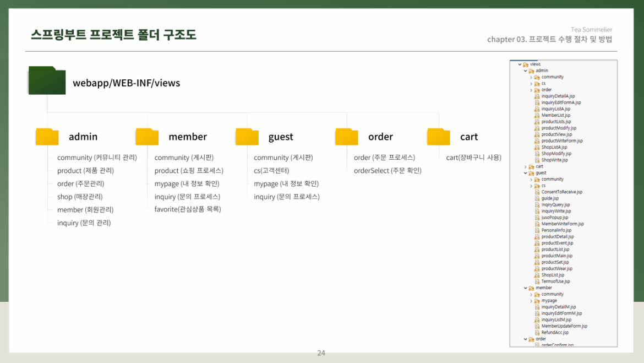Image resolution: width=644 pixels, height=363 pixels.
Task: Select productLists.jsp in the file tree
Action: [556, 122]
